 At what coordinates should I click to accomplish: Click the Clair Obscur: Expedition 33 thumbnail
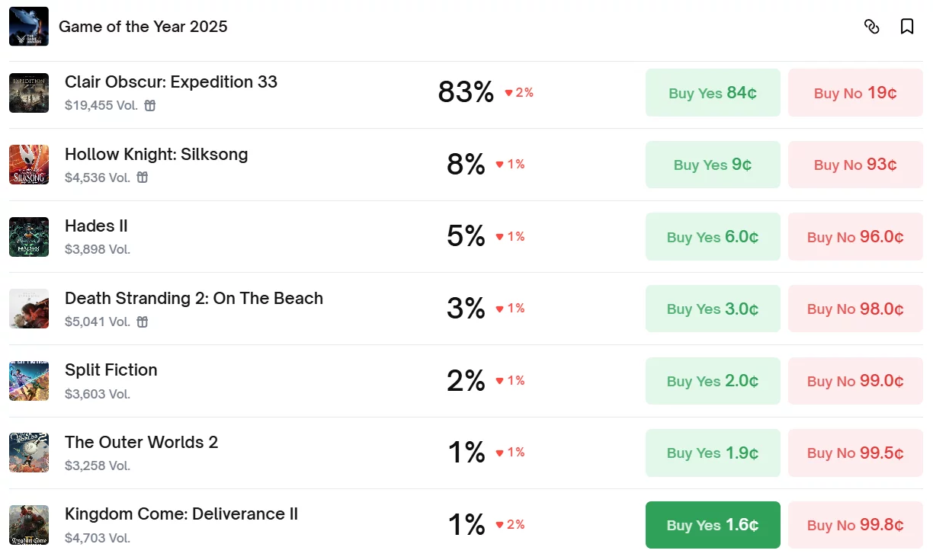tap(29, 93)
